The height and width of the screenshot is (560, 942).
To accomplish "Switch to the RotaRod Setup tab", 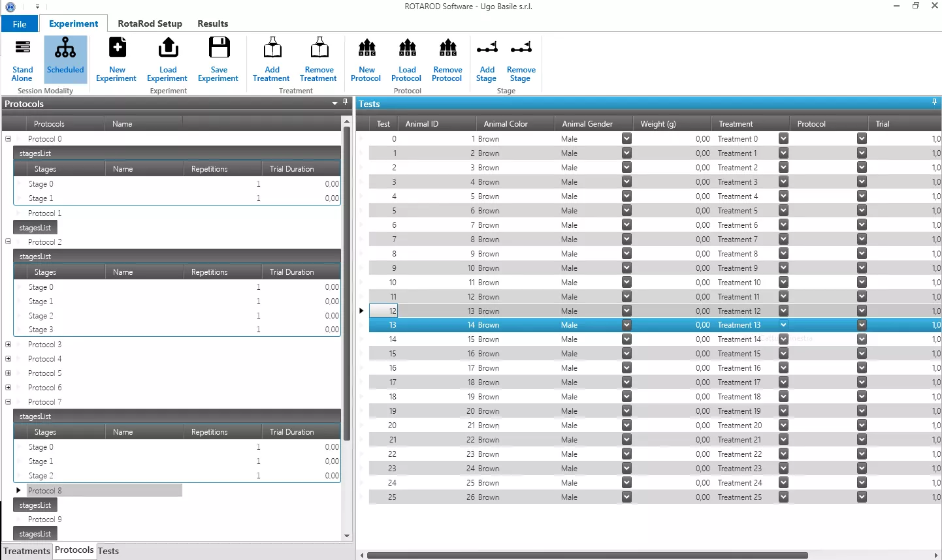I will click(150, 23).
